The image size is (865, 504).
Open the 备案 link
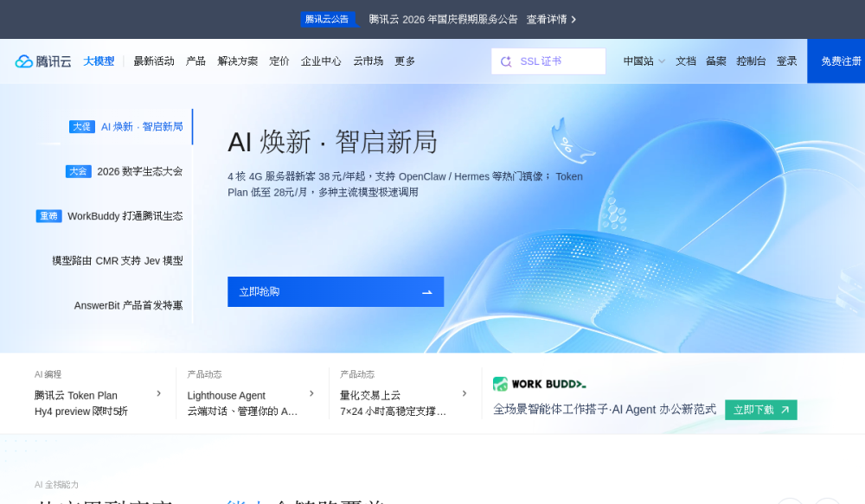coord(716,61)
